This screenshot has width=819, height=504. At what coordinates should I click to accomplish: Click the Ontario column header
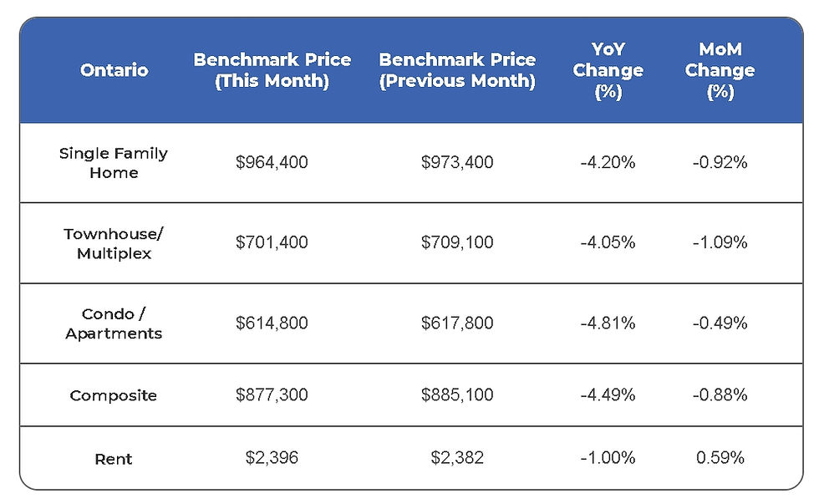[x=114, y=70]
